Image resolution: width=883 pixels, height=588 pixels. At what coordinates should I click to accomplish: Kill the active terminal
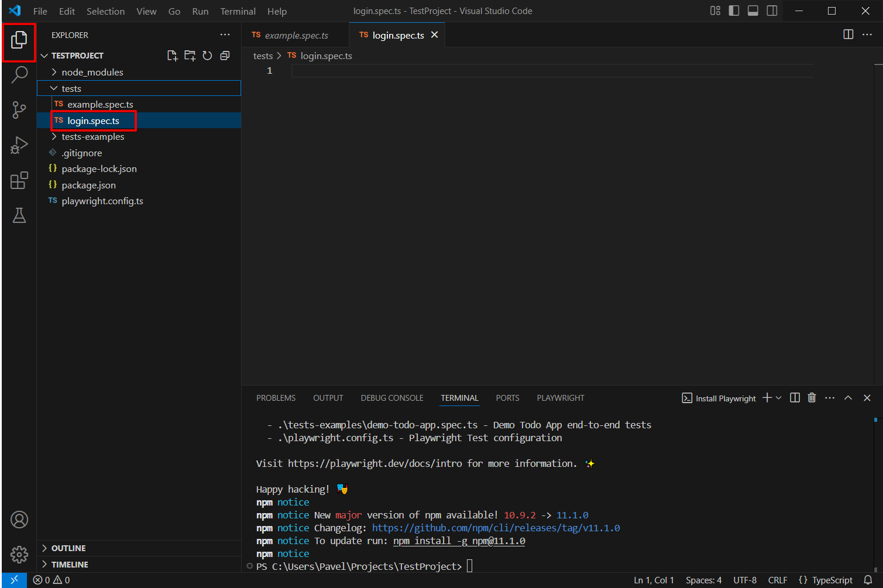pos(812,397)
